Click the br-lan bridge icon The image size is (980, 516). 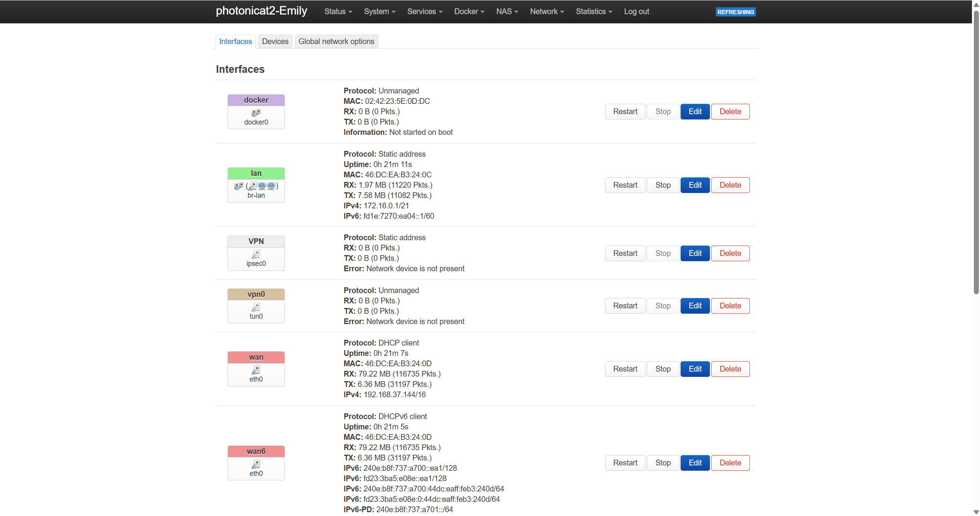tap(239, 186)
